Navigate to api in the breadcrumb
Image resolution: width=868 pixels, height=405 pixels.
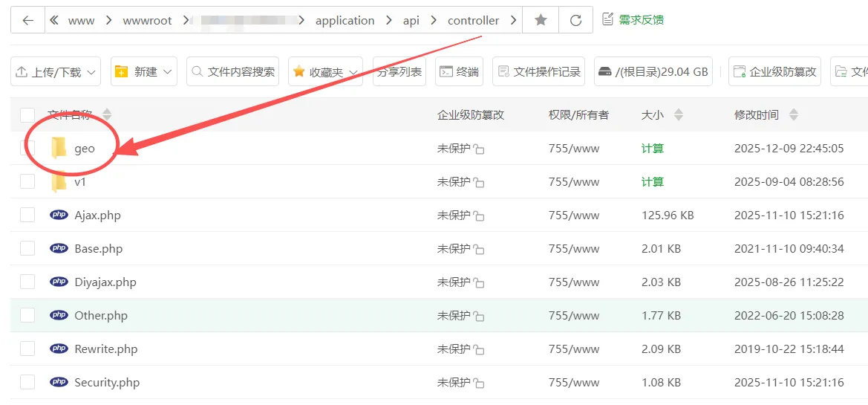tap(411, 21)
